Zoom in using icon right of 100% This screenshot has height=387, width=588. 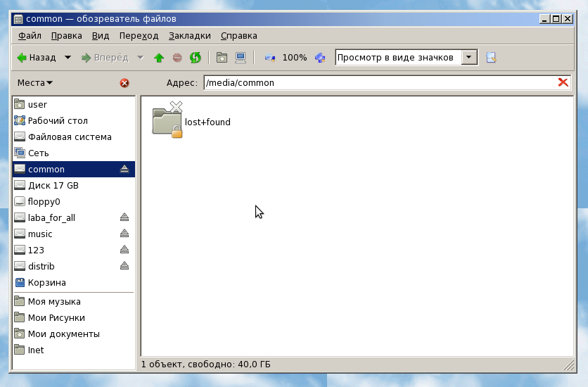point(320,58)
